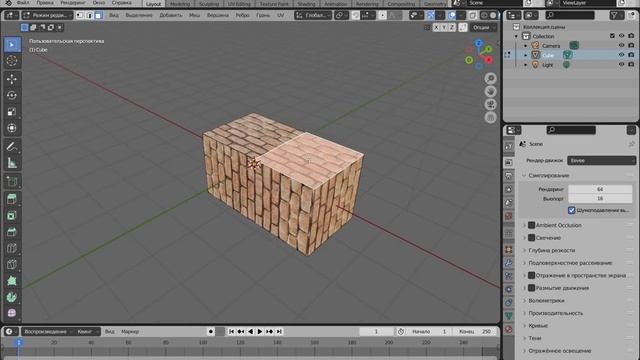Open Добавить menu in viewport header
The width and height of the screenshot is (640, 360).
(171, 15)
